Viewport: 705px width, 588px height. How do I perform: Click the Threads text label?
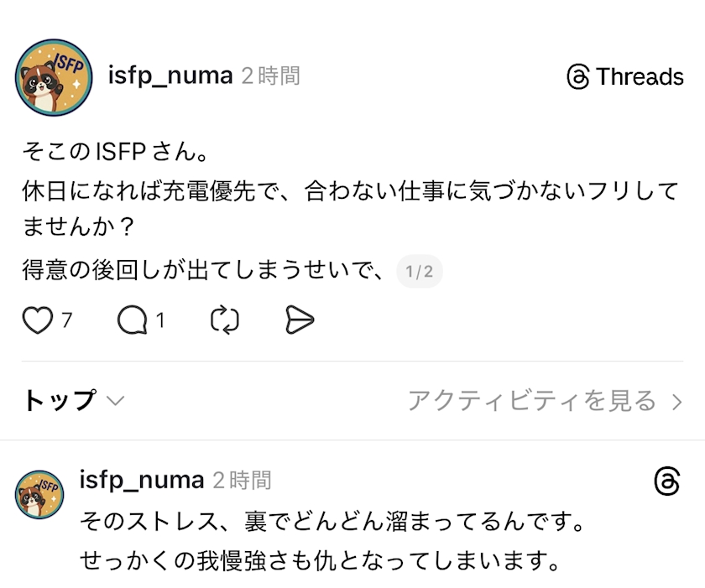(640, 77)
